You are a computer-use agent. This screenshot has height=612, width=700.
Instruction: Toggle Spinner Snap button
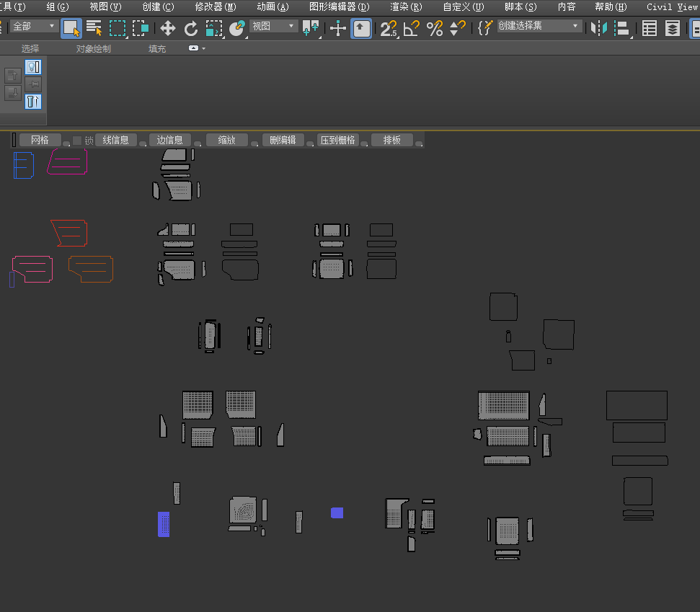(x=457, y=29)
